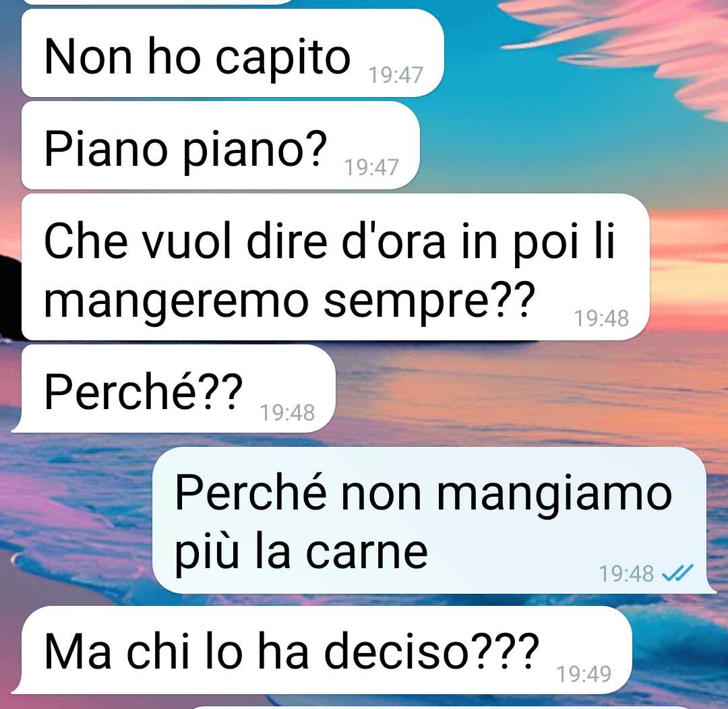Tap the "Non ho capito" message bubble

pyautogui.click(x=233, y=53)
